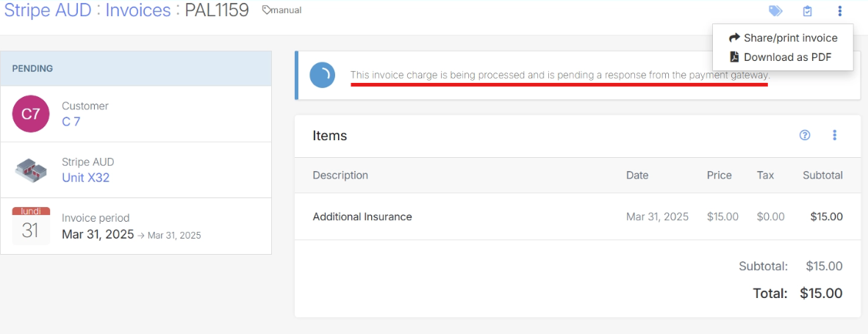
Task: Click the Date column header
Action: (x=637, y=175)
